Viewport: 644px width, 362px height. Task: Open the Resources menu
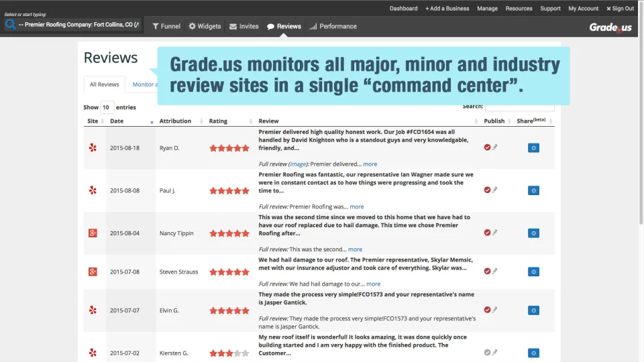(519, 8)
